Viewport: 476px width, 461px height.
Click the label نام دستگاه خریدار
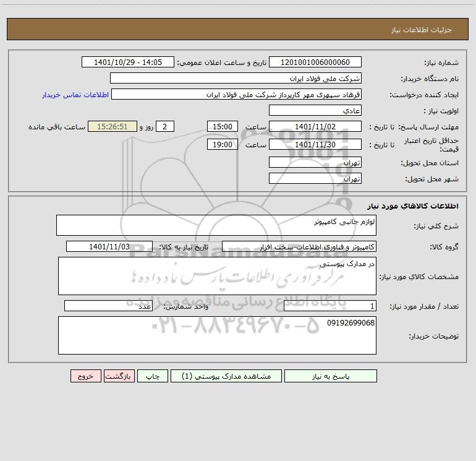[430, 79]
